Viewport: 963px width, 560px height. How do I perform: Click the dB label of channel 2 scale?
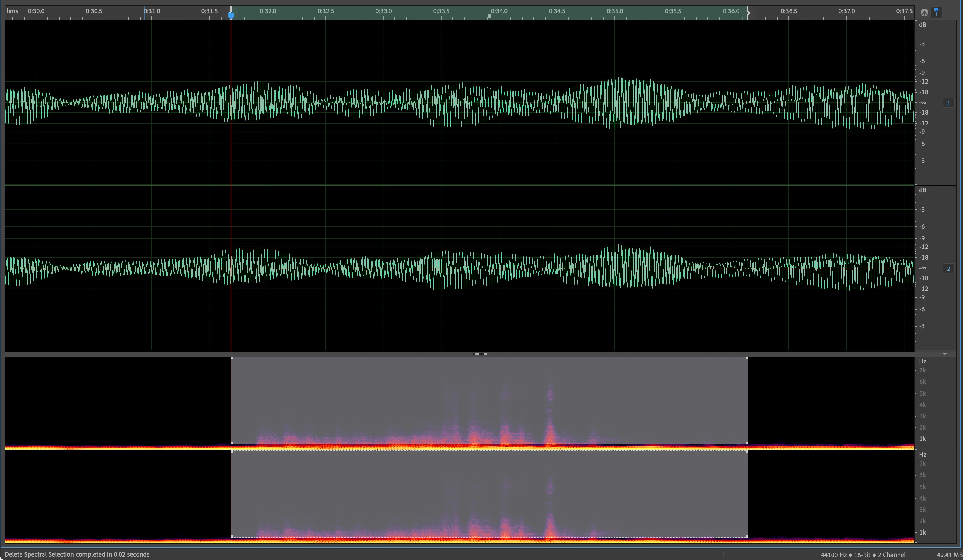tap(922, 190)
